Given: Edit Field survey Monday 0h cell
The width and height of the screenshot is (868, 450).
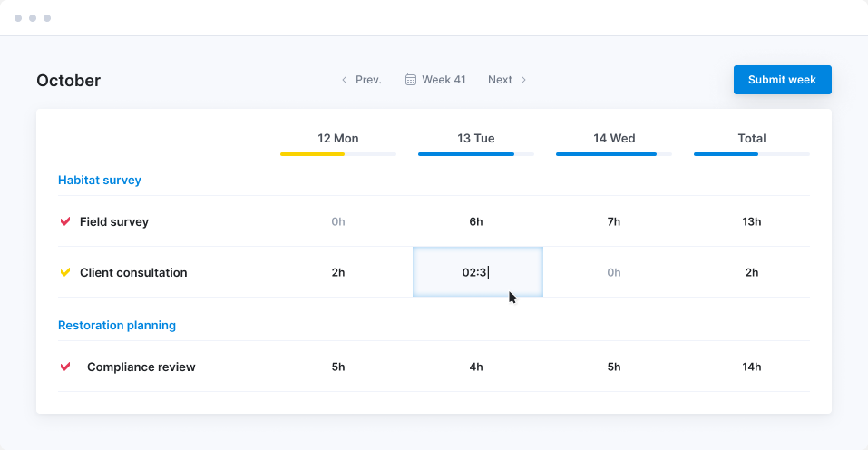Looking at the screenshot, I should tap(338, 221).
